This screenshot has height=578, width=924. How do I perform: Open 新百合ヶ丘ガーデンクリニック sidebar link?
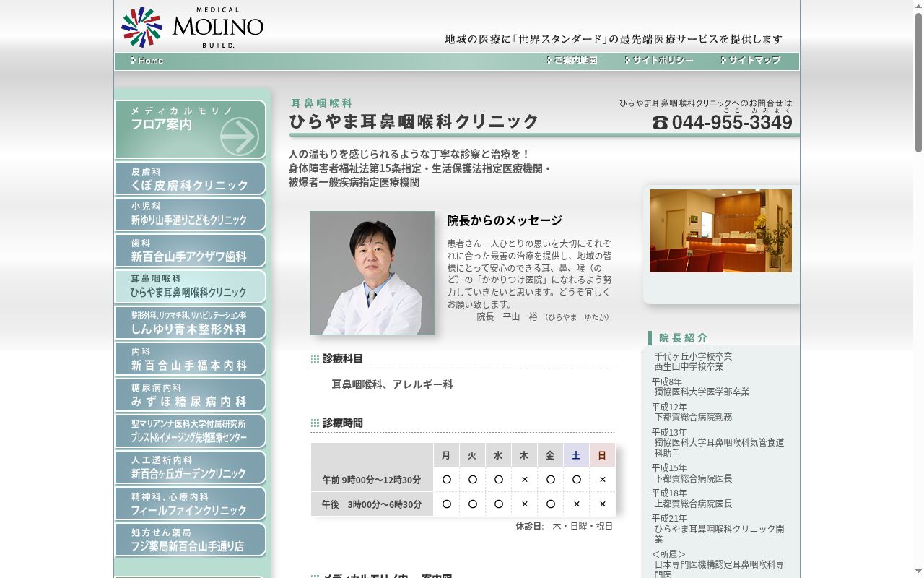tap(190, 467)
